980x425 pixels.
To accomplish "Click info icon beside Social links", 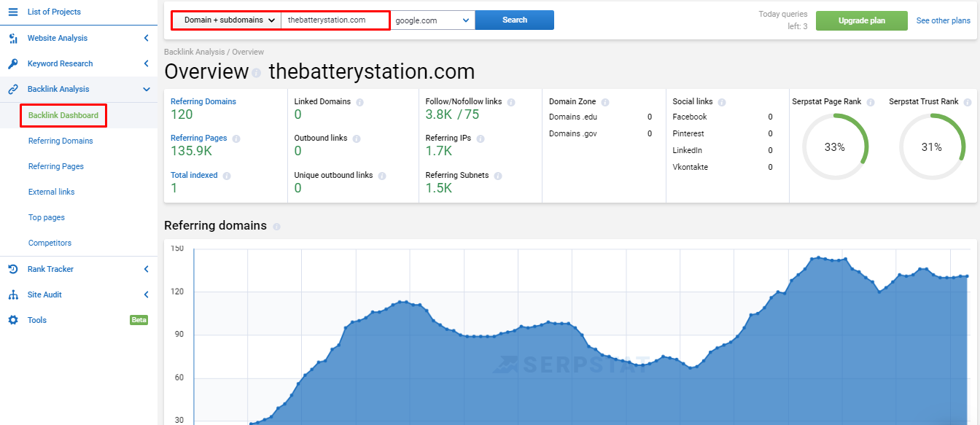I will point(722,102).
